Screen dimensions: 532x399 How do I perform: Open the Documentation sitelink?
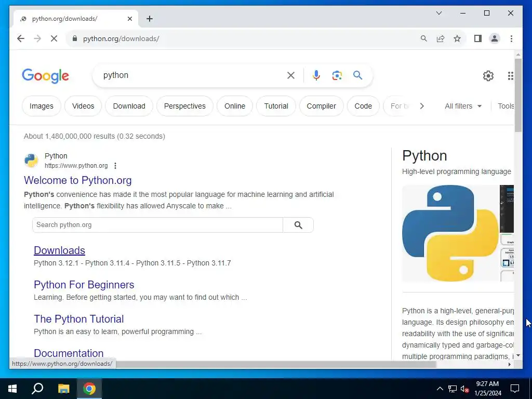pos(69,353)
